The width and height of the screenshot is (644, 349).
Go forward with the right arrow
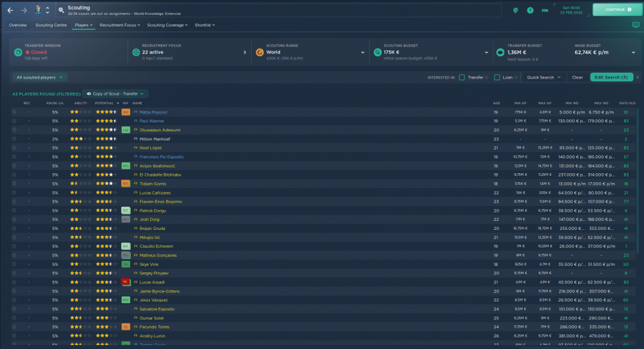click(24, 10)
